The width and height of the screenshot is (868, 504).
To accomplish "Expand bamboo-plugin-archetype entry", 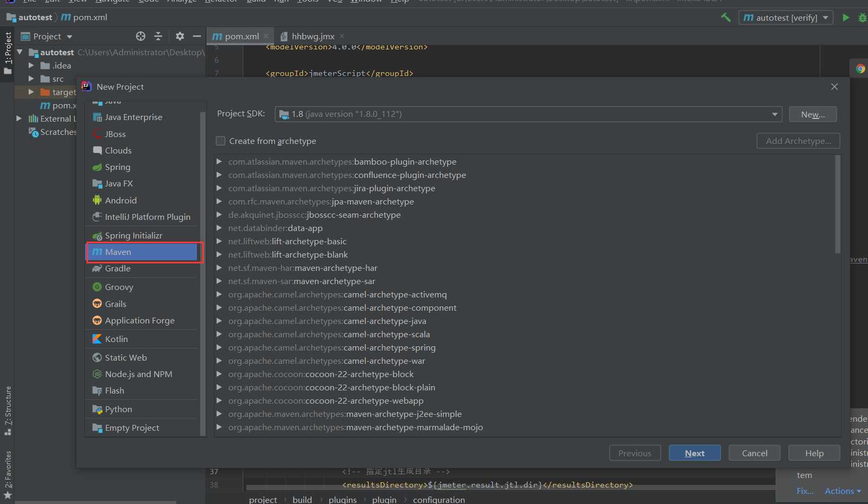I will (x=219, y=161).
